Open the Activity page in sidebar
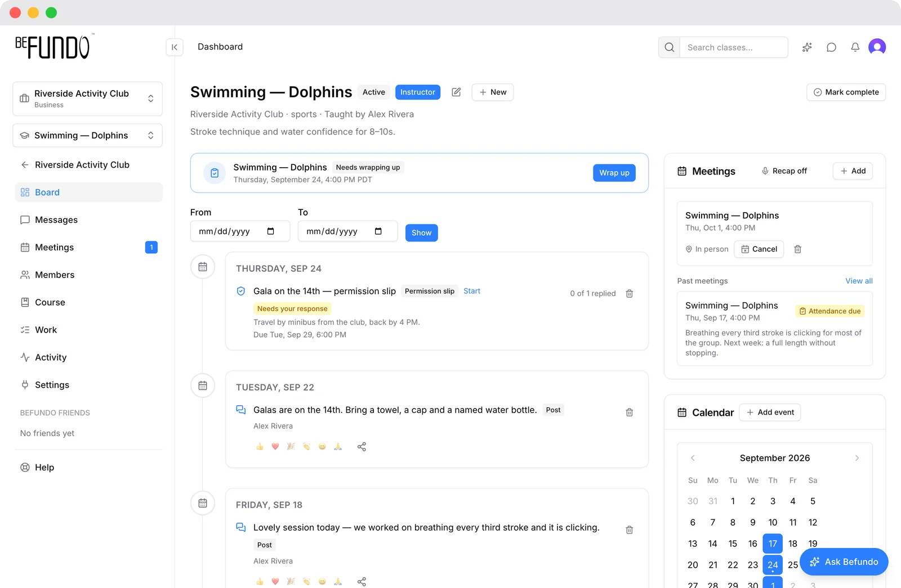 coord(88,358)
